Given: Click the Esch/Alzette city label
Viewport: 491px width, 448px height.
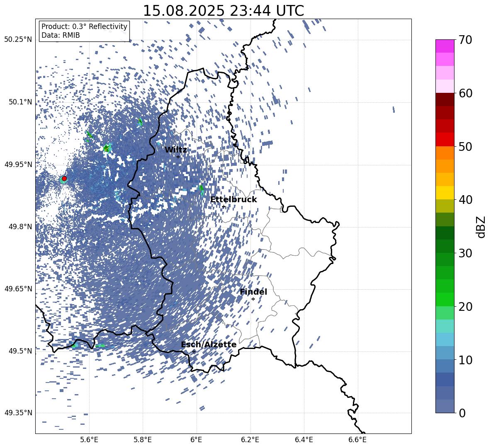Looking at the screenshot, I should 209,345.
